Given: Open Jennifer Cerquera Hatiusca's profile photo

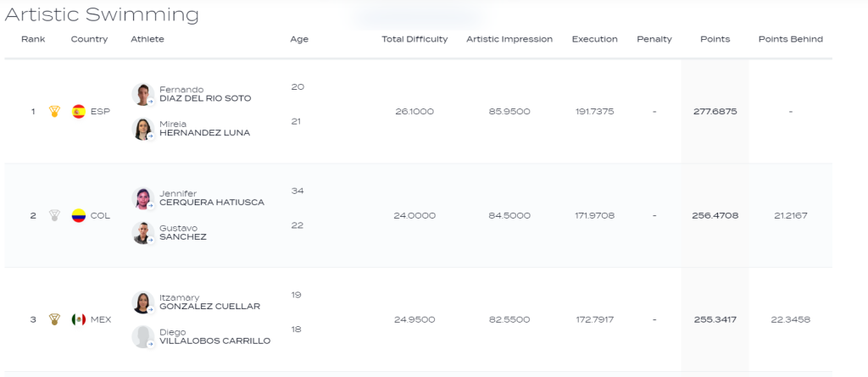Looking at the screenshot, I should point(142,198).
